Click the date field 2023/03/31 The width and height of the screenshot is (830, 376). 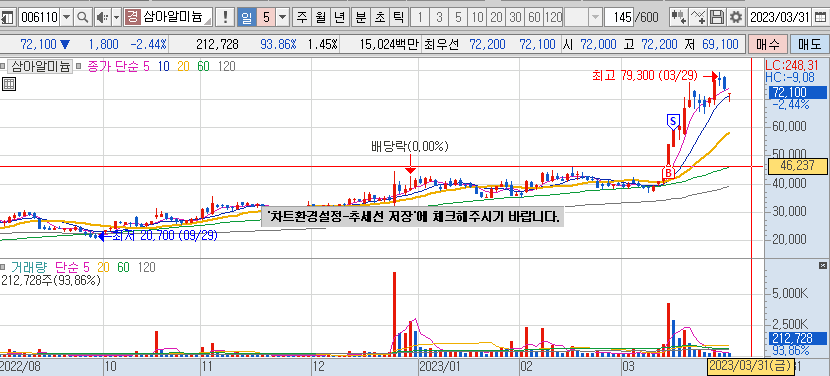[779, 17]
